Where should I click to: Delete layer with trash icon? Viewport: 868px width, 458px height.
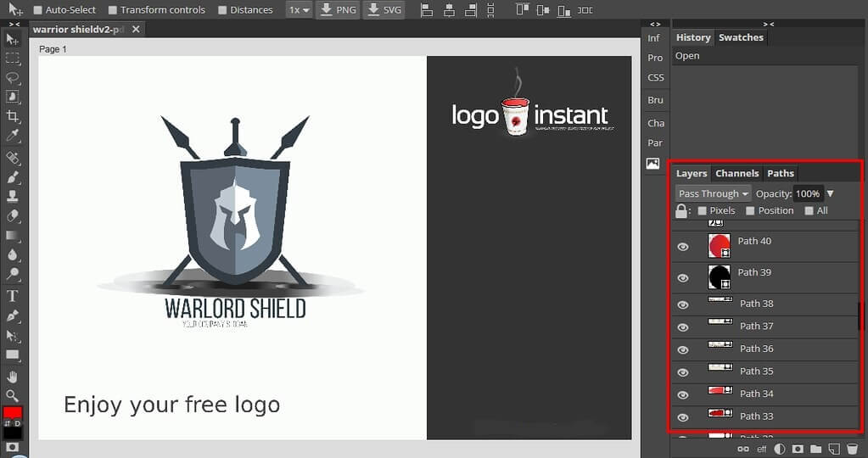click(852, 449)
